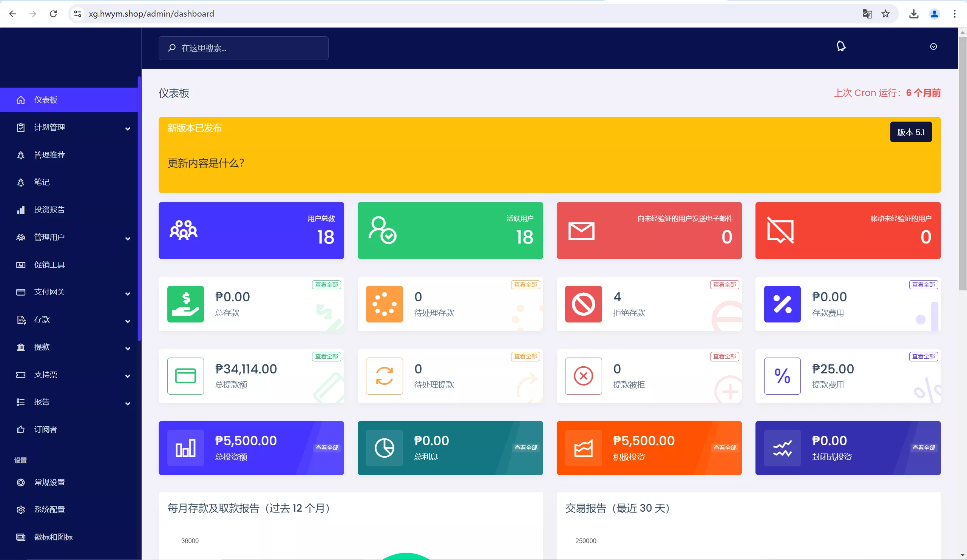Click the total interest pie chart icon
This screenshot has height=560, width=967.
pos(384,448)
